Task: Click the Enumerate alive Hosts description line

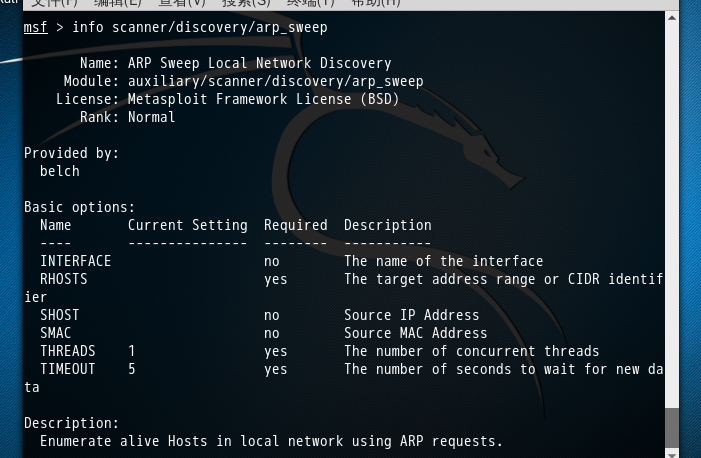Action: pos(271,441)
